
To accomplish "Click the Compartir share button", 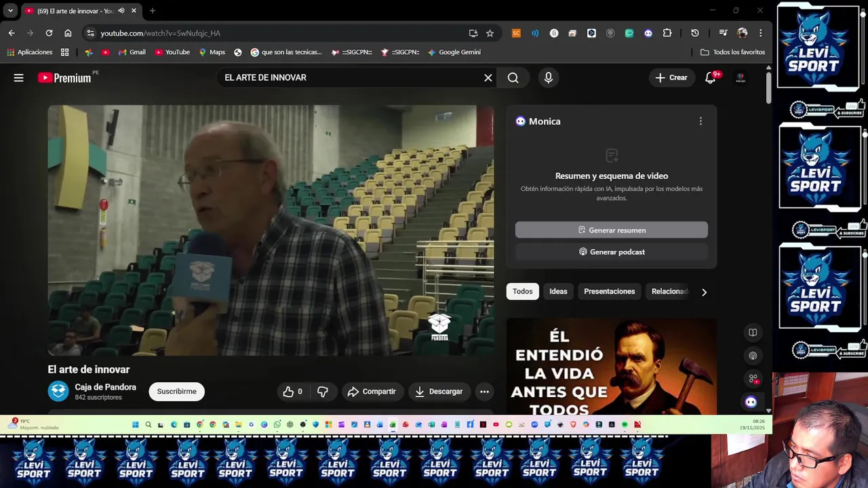I will (372, 391).
